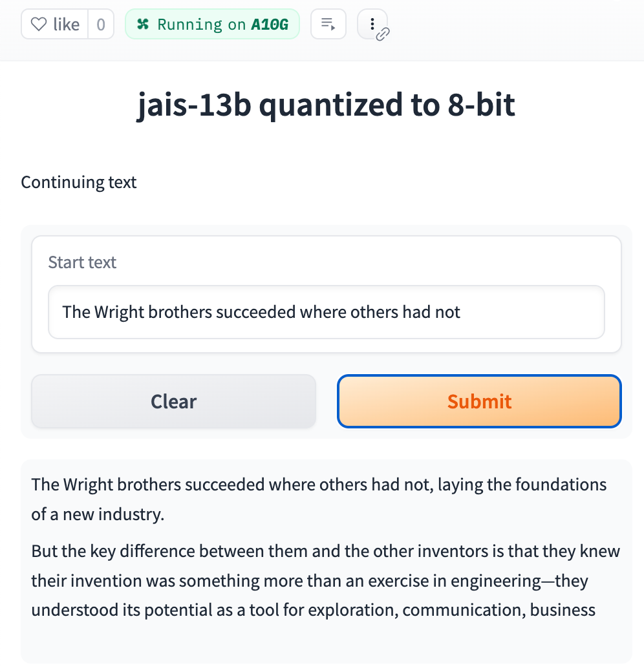Clear the Start text form
Image resolution: width=644 pixels, height=672 pixels.
point(174,401)
